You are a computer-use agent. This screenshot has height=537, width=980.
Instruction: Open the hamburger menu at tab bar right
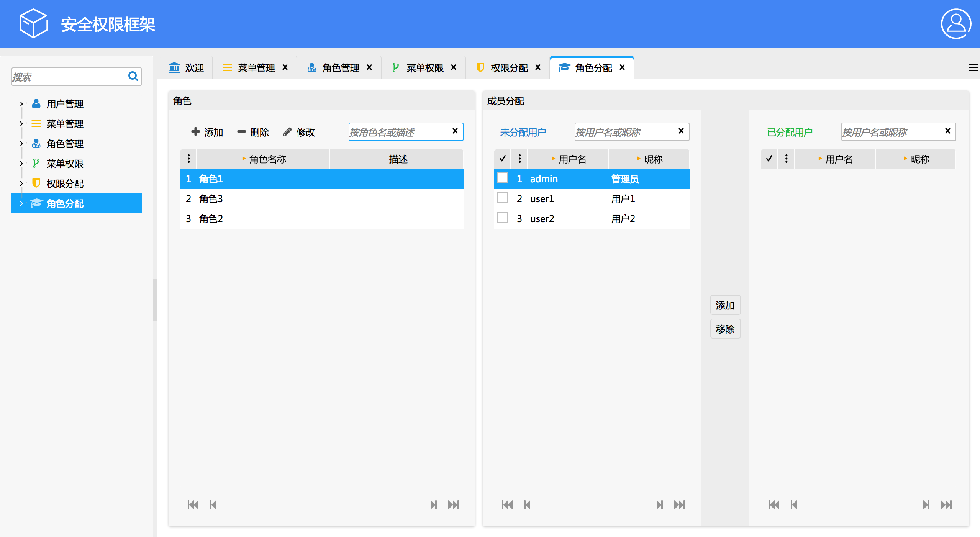(x=972, y=68)
